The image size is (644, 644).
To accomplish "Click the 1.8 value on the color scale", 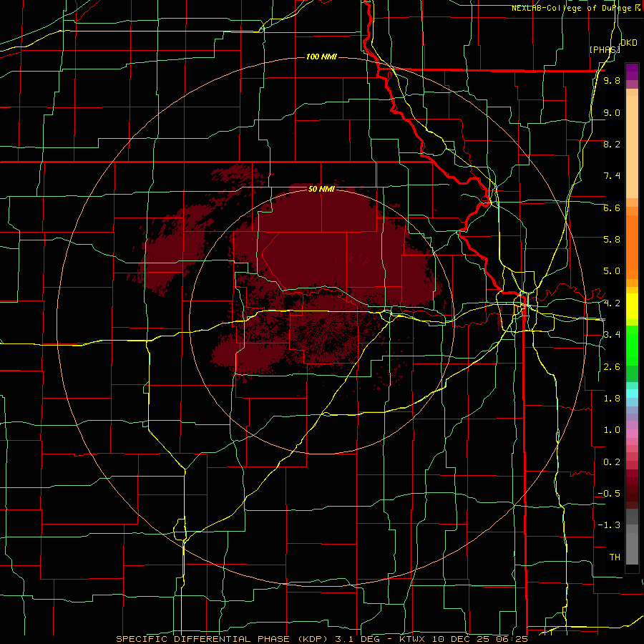I will point(612,399).
